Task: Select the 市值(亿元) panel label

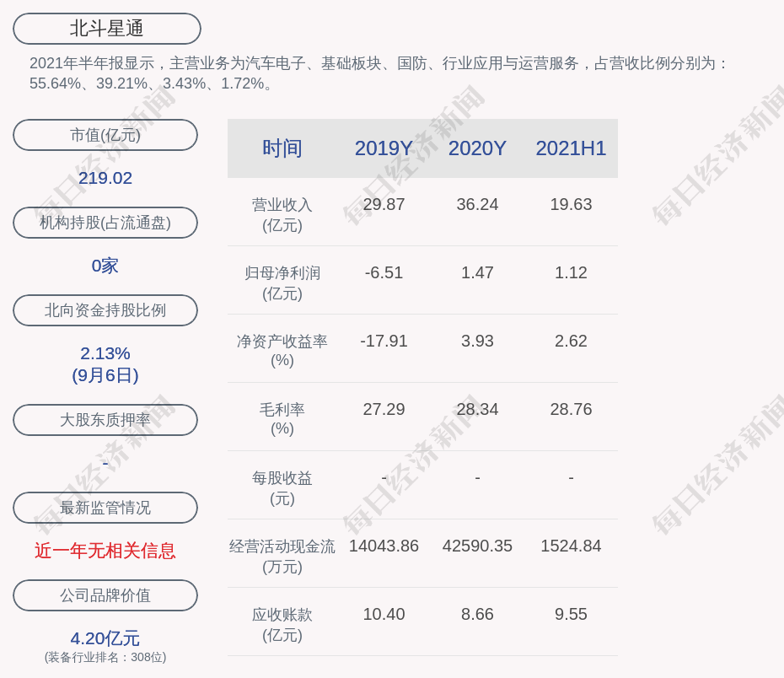Action: tap(105, 134)
